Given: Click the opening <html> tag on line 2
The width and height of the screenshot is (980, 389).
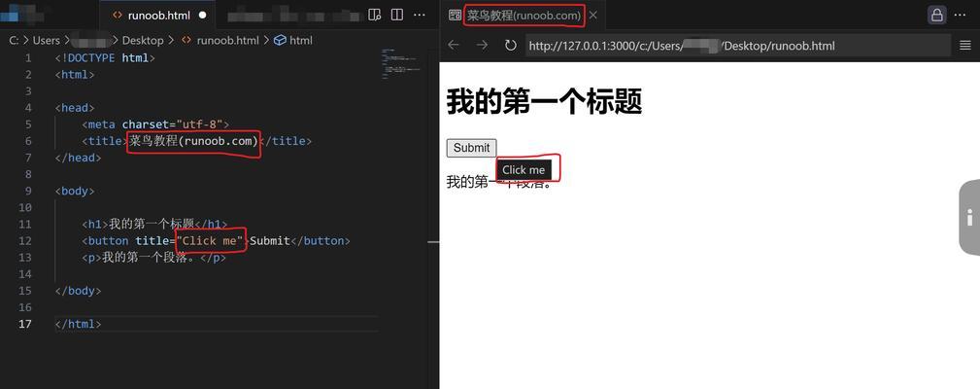Looking at the screenshot, I should pos(75,75).
